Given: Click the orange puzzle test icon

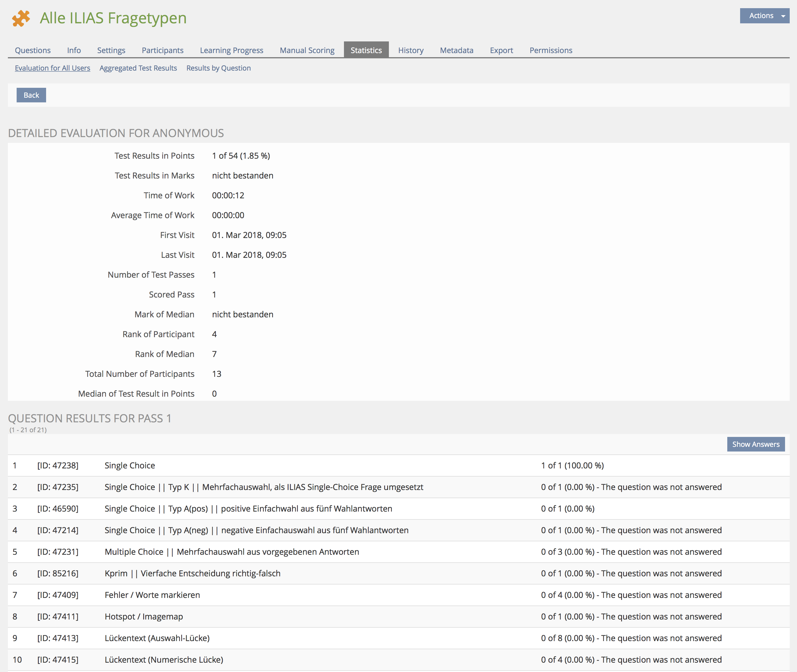Looking at the screenshot, I should 21,18.
